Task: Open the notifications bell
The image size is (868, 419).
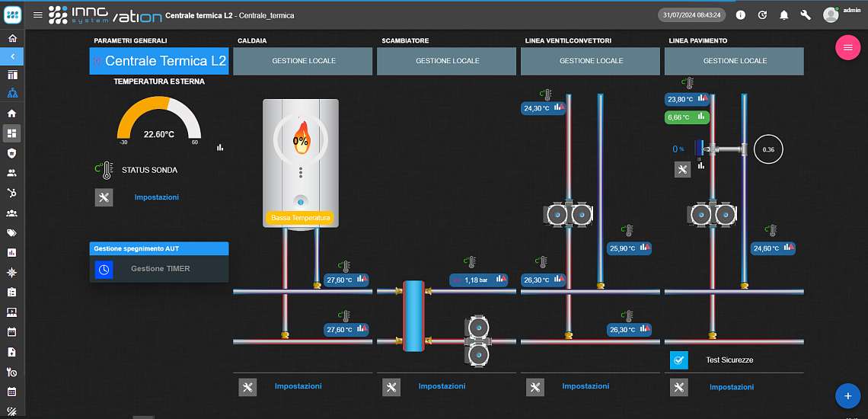Action: click(783, 15)
